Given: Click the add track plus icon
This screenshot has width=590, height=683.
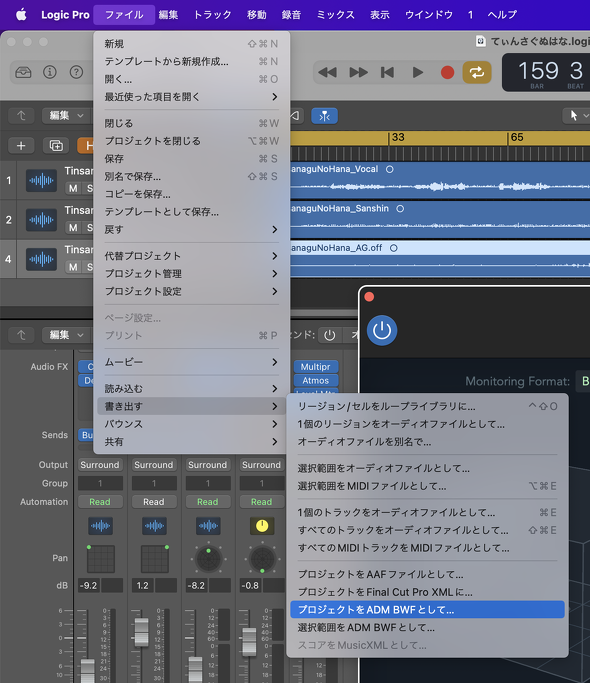Looking at the screenshot, I should coord(21,145).
